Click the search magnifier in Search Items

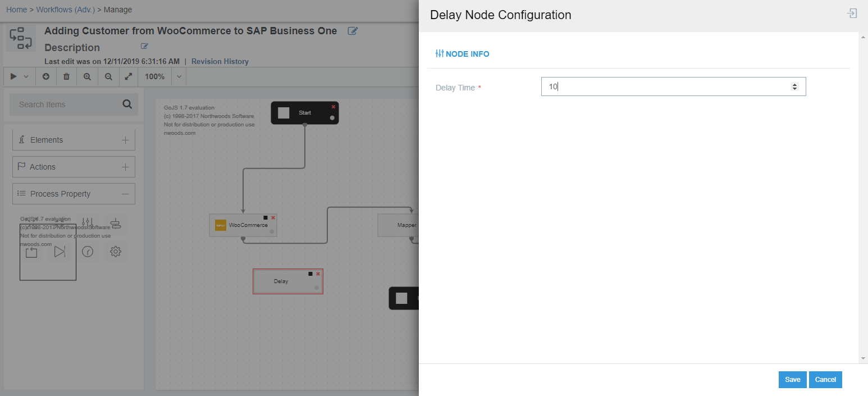pos(127,104)
